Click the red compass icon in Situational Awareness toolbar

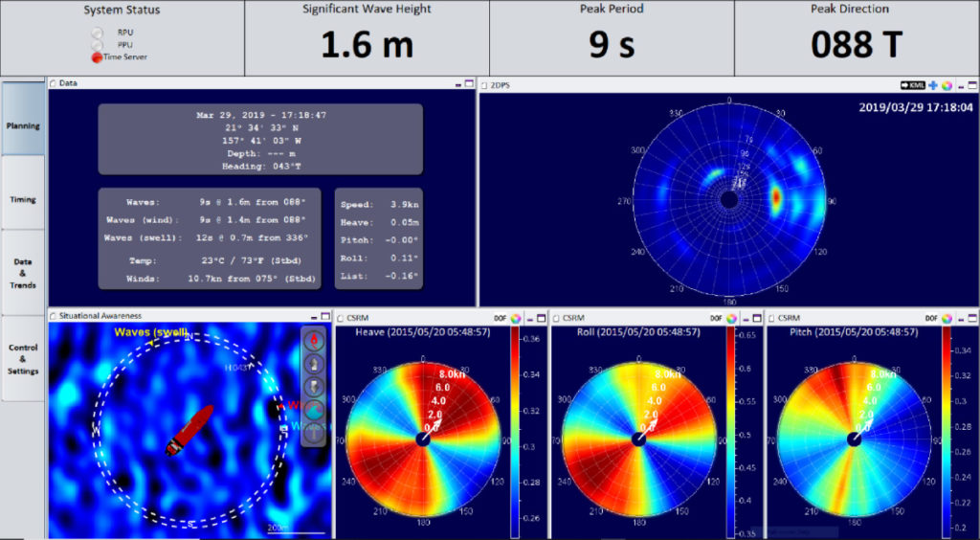click(315, 340)
